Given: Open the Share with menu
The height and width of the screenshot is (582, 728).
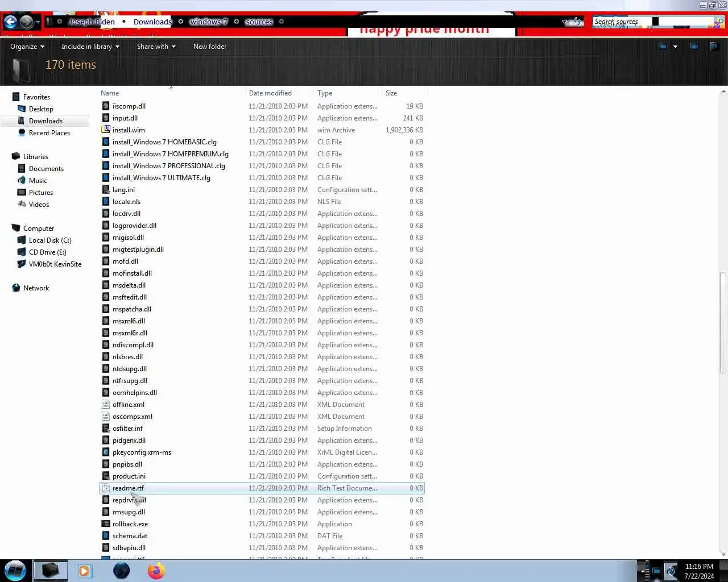Looking at the screenshot, I should tap(156, 47).
